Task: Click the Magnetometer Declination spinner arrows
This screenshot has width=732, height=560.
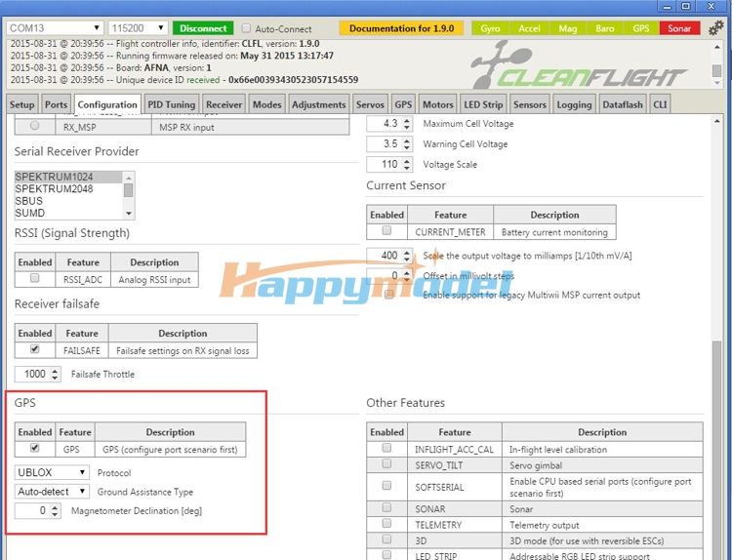Action: [55, 510]
